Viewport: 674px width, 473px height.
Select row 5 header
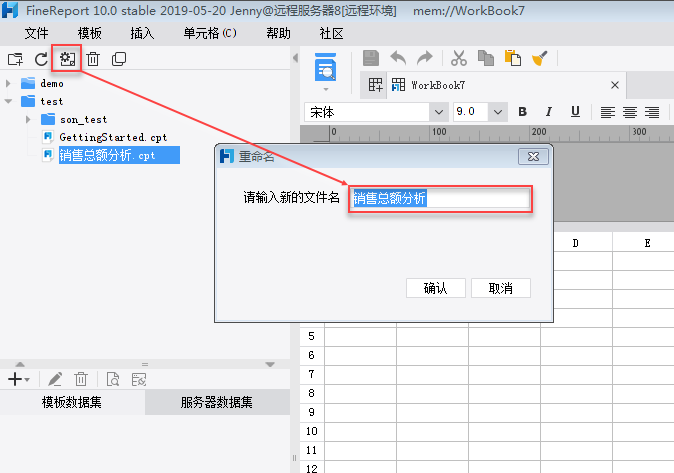(312, 336)
